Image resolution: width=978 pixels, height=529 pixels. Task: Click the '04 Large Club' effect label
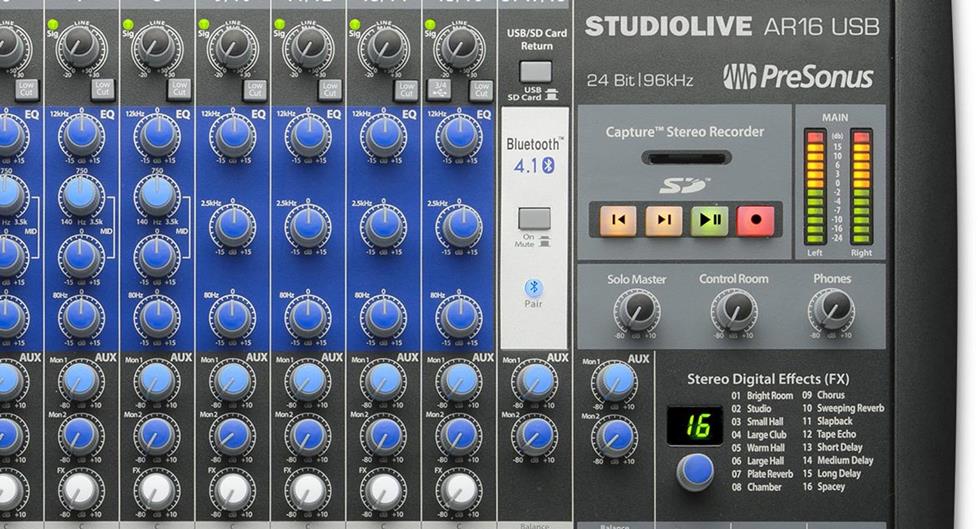(759, 435)
